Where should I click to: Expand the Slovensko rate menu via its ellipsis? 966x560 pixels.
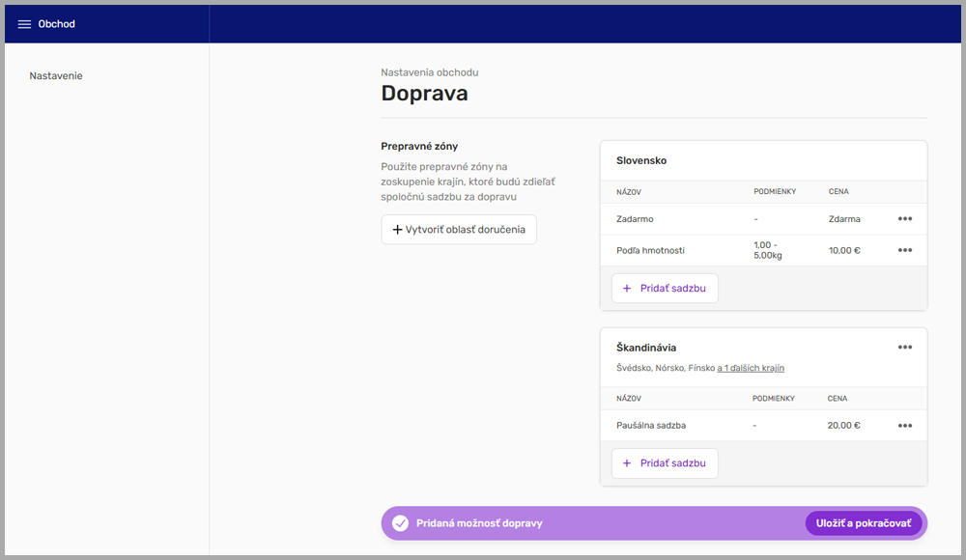tap(905, 218)
